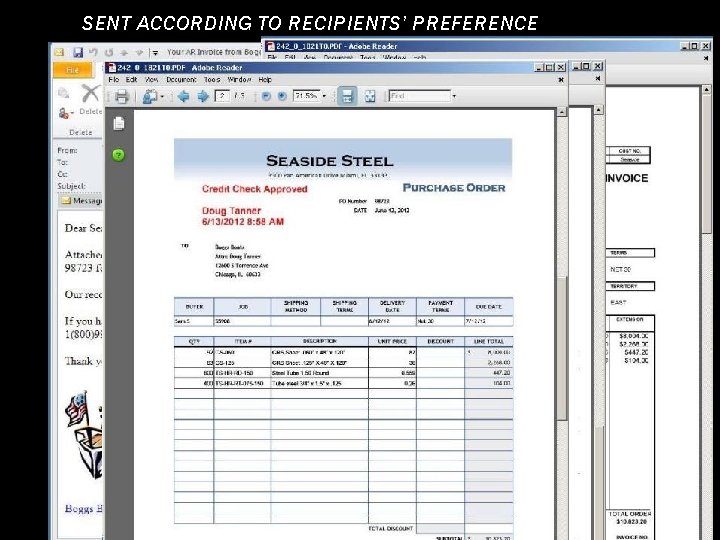720x540 pixels.
Task: Click scroll-up arrow of middle Reader window
Action: pos(598,110)
